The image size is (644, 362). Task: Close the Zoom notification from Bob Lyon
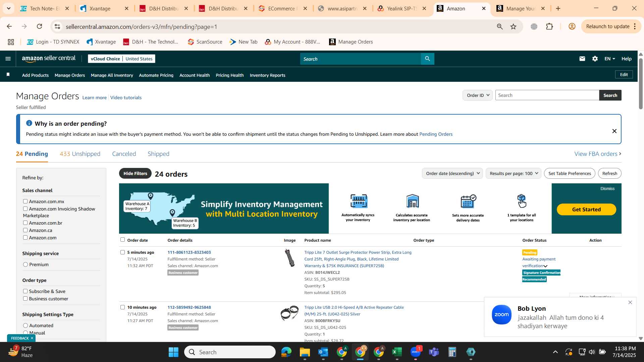click(630, 302)
